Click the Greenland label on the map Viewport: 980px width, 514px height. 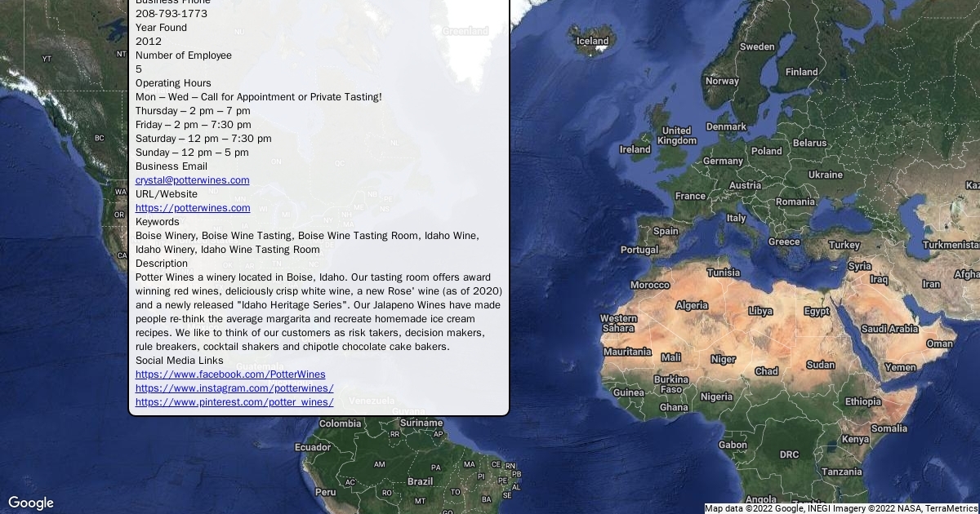tap(465, 31)
